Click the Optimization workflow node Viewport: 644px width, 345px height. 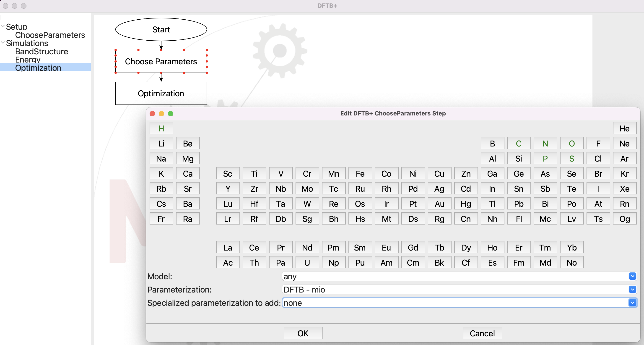(x=161, y=93)
